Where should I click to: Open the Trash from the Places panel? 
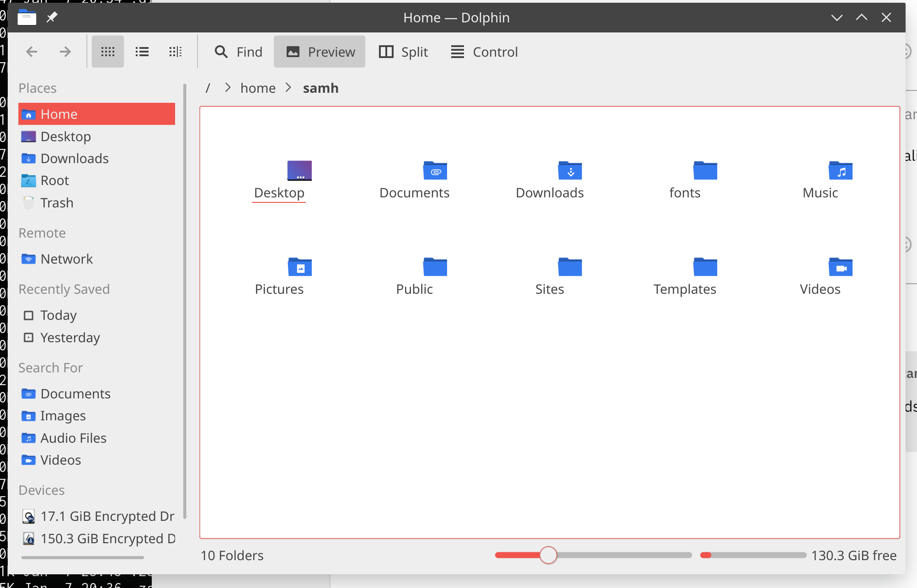point(57,202)
